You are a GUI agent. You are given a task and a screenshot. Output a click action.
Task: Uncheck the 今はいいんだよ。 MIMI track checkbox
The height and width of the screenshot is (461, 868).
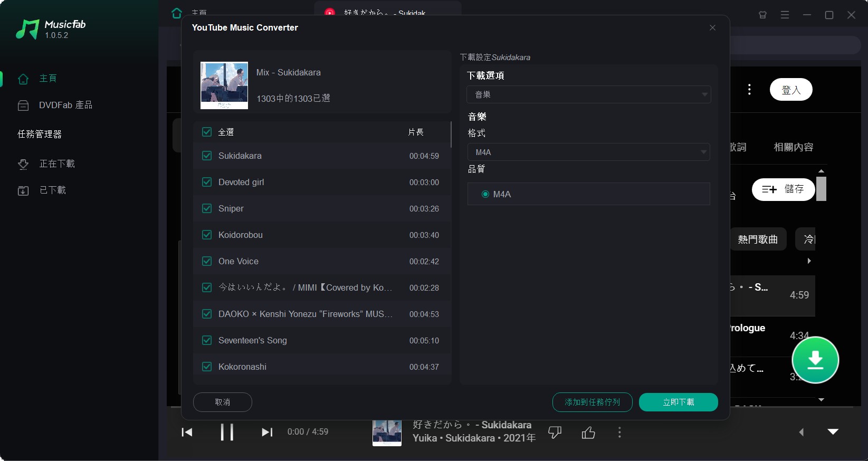click(x=207, y=287)
